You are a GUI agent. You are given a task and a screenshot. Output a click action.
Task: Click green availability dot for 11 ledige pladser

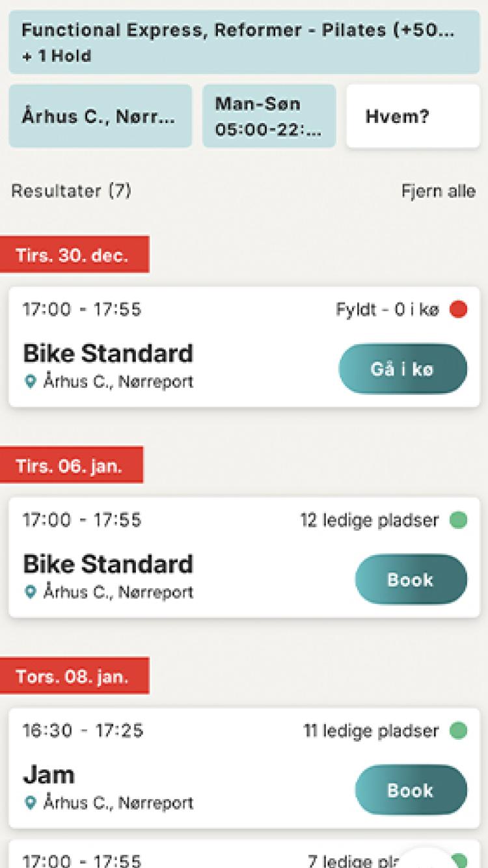(458, 731)
